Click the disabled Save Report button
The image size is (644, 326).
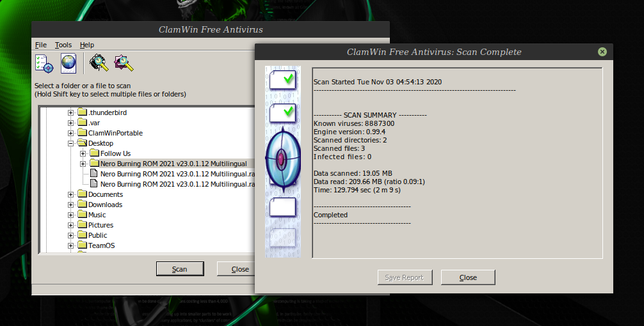pos(405,277)
